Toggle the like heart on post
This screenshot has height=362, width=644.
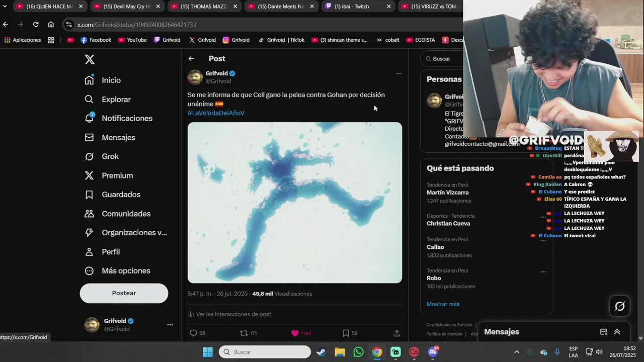[x=295, y=333]
